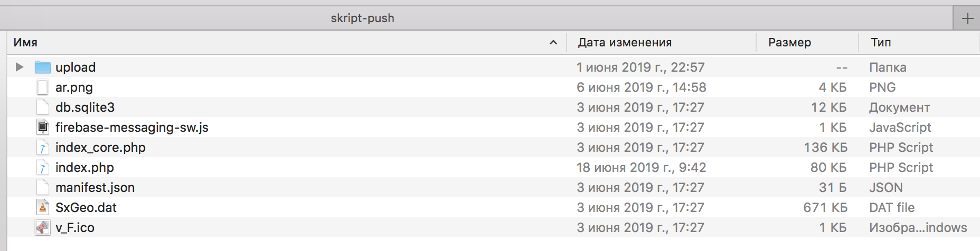980x251 pixels.
Task: Click the v_F.ico image icon
Action: coord(43,227)
